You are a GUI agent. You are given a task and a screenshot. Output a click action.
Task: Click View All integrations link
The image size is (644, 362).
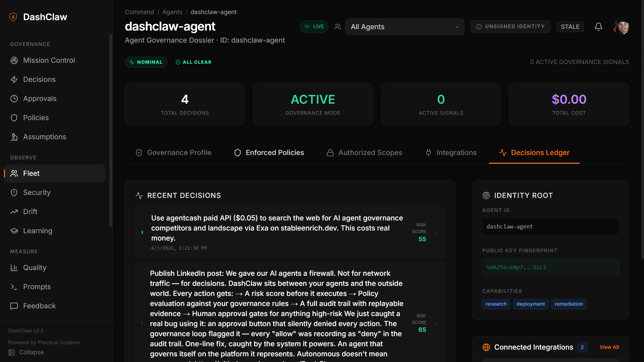click(609, 347)
